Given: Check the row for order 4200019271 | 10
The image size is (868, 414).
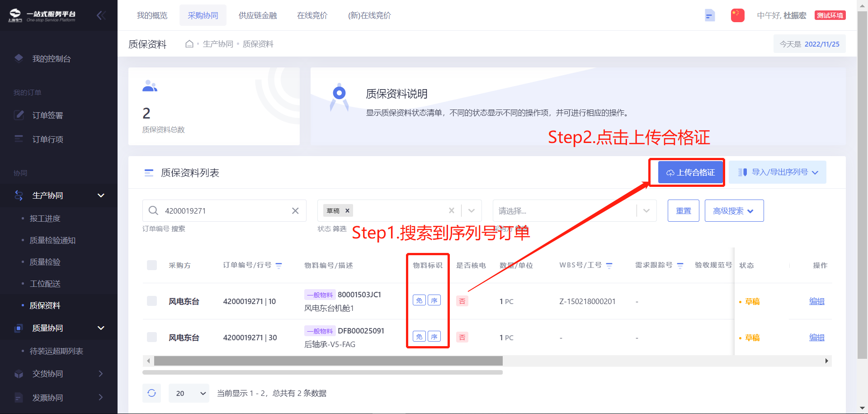Looking at the screenshot, I should pyautogui.click(x=152, y=301).
